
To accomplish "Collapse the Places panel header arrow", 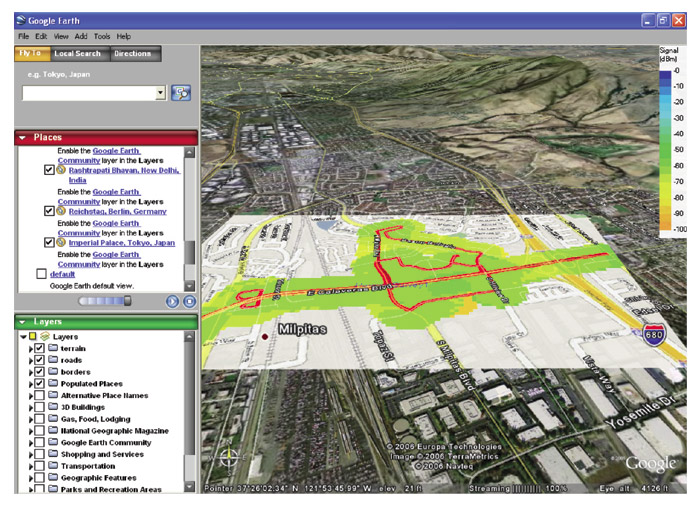I will tap(23, 138).
